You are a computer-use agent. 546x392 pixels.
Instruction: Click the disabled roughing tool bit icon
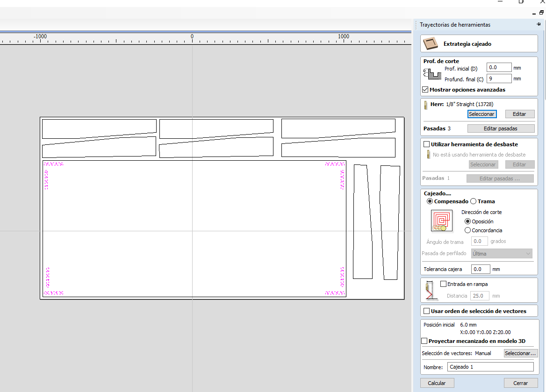pyautogui.click(x=428, y=154)
